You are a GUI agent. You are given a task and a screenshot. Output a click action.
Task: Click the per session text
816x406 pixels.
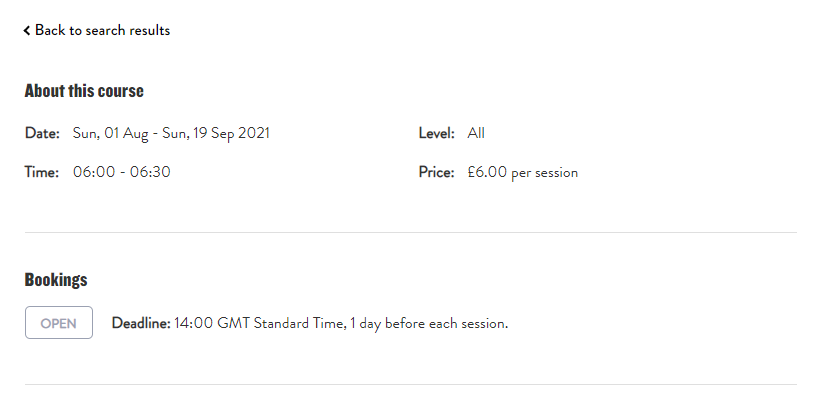pos(545,172)
